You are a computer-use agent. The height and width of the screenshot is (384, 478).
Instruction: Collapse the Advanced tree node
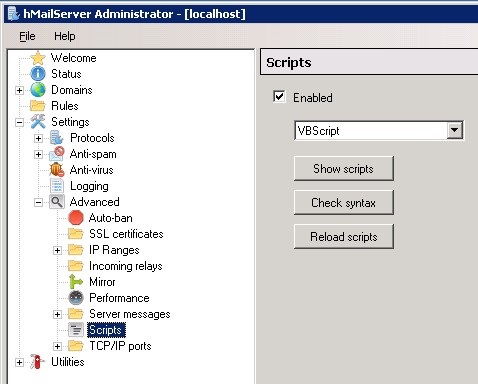[38, 202]
